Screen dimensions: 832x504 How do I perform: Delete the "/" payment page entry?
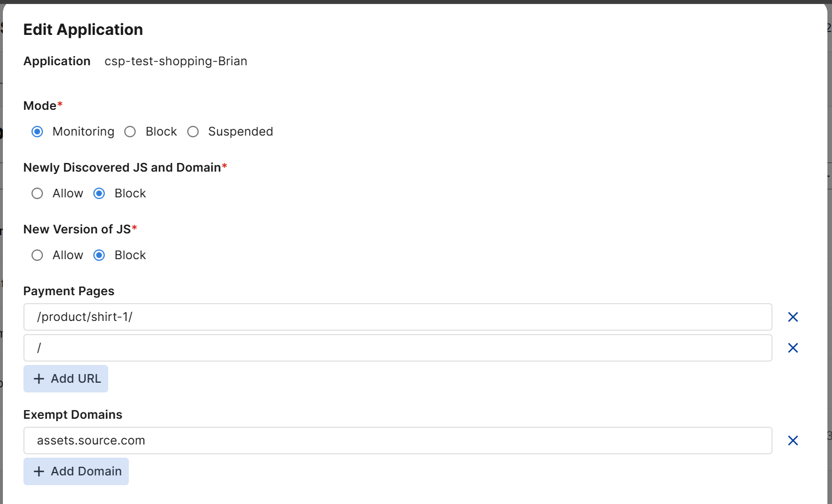(792, 348)
